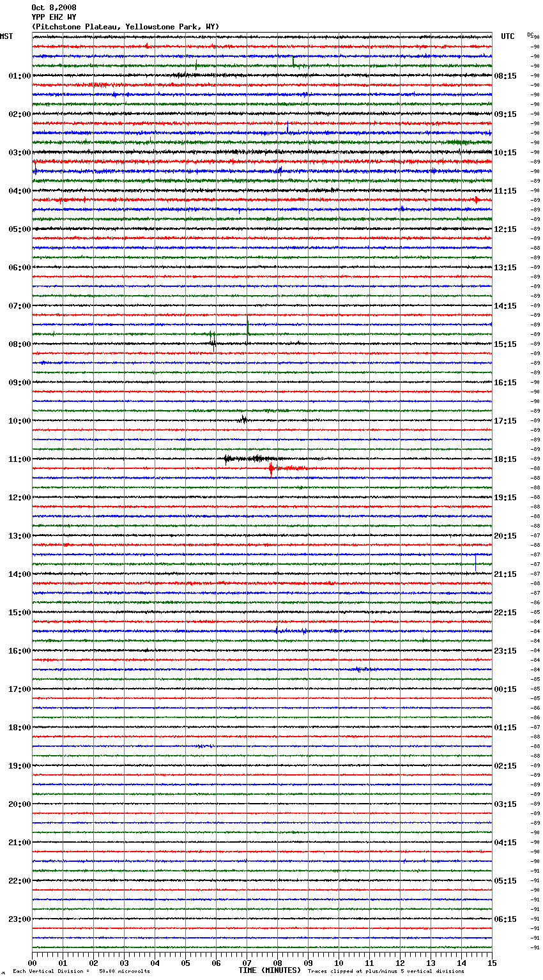Viewport: 543px width, 980px height.
Task: Select the 01:00 MST time label
Action: click(x=20, y=76)
